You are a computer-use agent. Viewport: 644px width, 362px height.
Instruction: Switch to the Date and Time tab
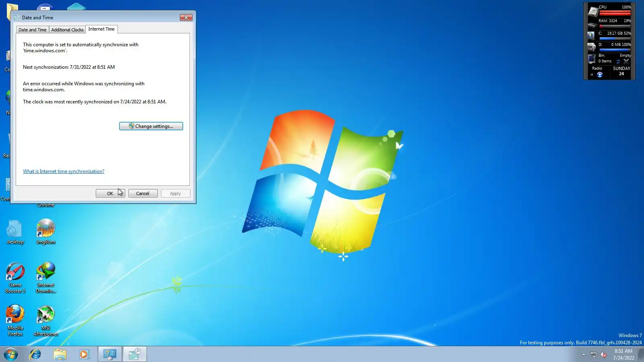32,30
